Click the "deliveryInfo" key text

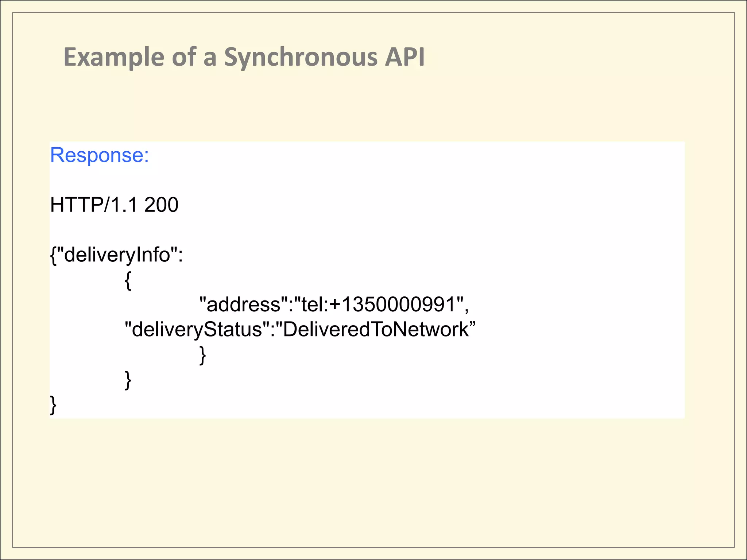click(117, 254)
